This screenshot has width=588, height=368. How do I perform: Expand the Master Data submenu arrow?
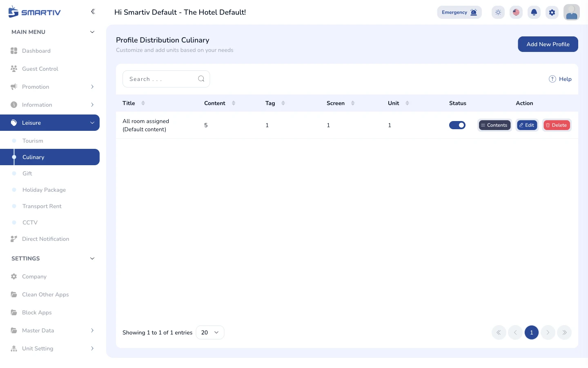(92, 330)
